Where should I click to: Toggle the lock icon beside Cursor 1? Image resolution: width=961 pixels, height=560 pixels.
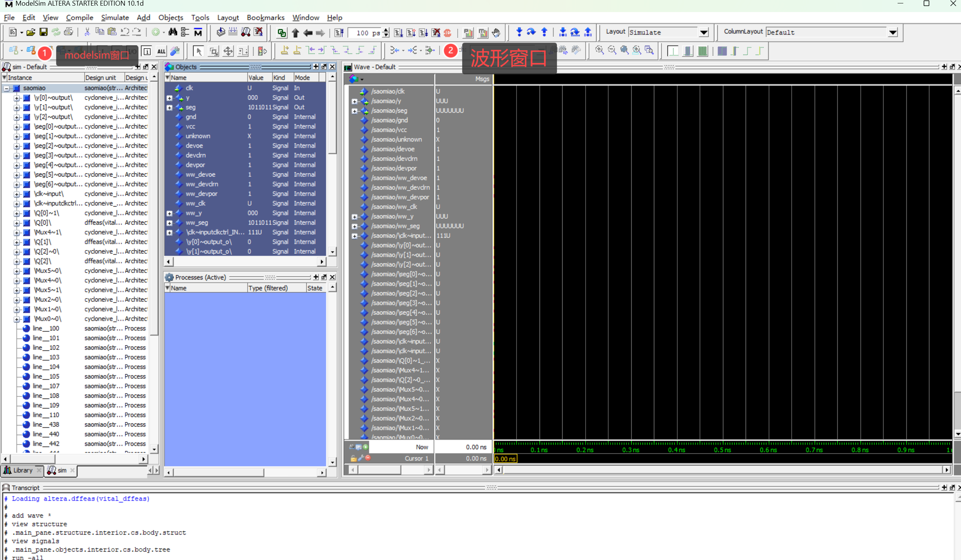click(x=353, y=458)
